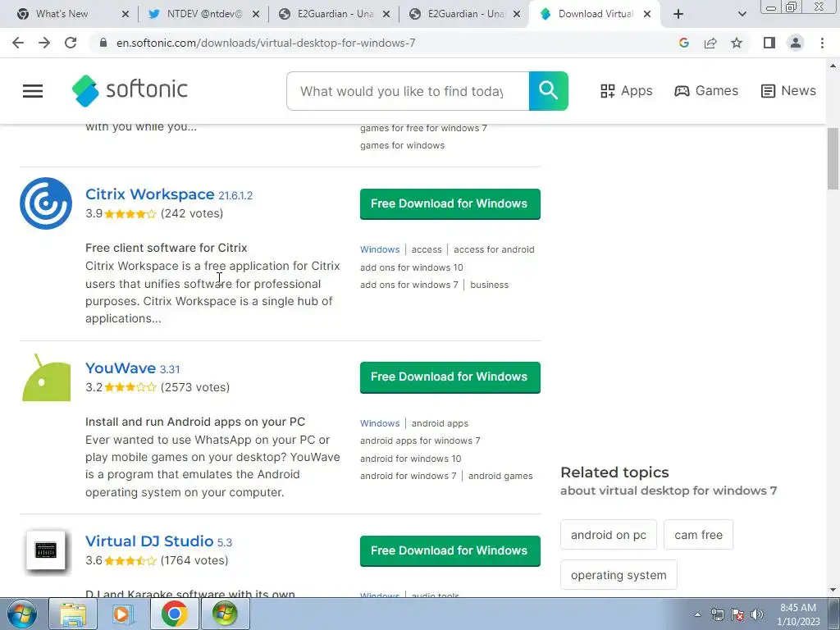Open Chrome three-dot menu
This screenshot has height=630, width=840.
[822, 43]
